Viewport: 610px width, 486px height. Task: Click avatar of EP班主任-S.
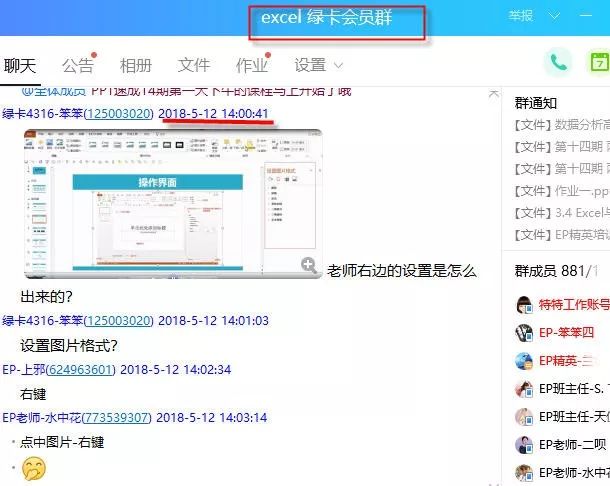[x=524, y=389]
